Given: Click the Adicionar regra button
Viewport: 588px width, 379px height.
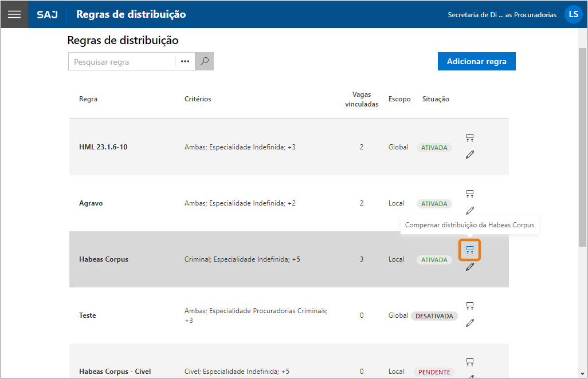Looking at the screenshot, I should [476, 61].
